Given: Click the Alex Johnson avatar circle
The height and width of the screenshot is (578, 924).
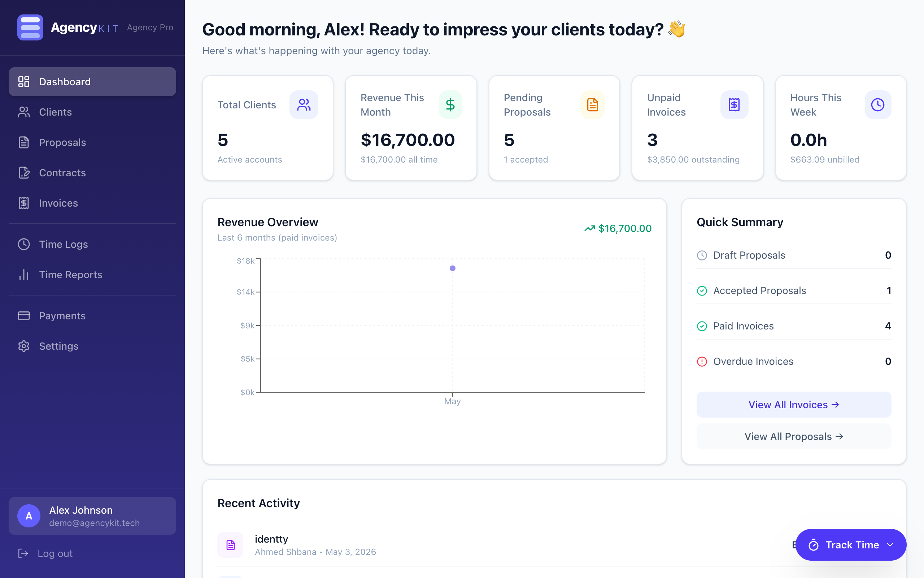Looking at the screenshot, I should point(29,516).
